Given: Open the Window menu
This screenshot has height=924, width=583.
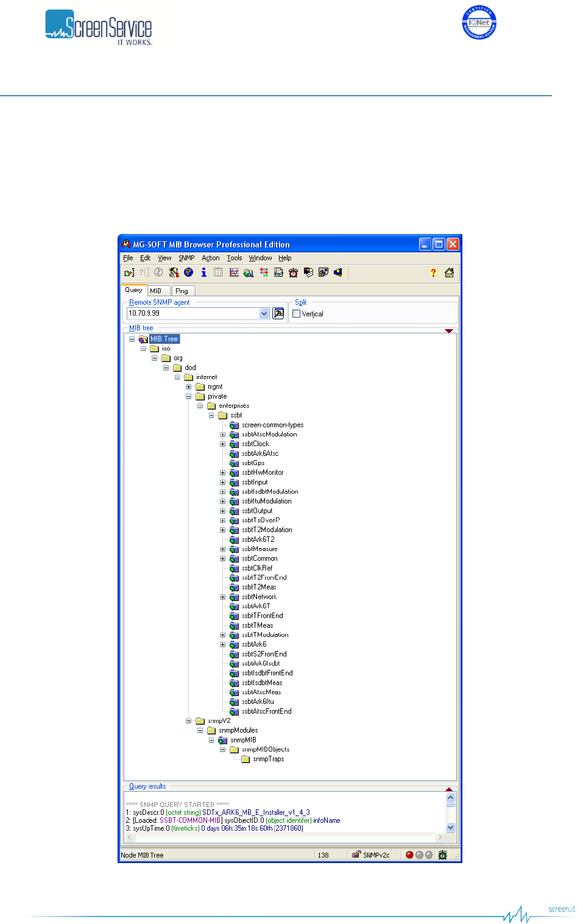Looking at the screenshot, I should (x=260, y=258).
